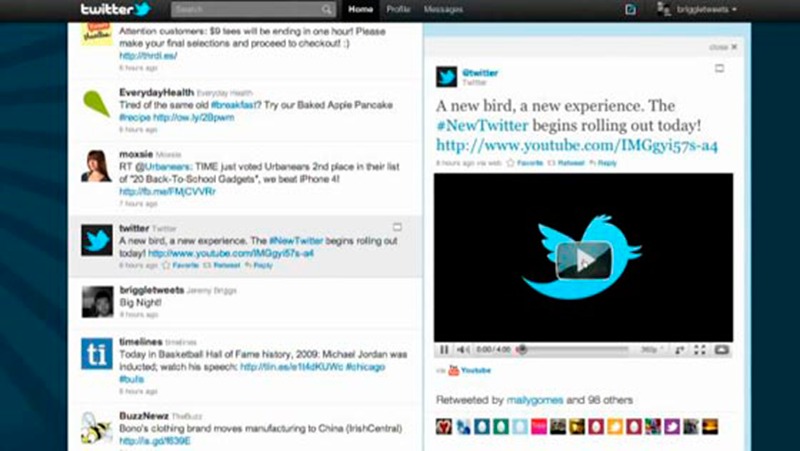Click the Twitter logo in the top bar
This screenshot has height=451, width=800.
pos(116,9)
